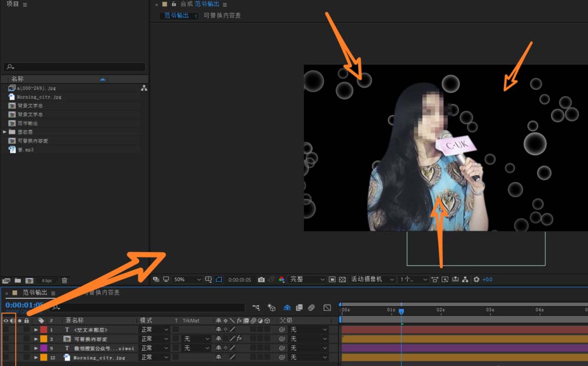588x366 pixels.
Task: Open the timeline button in viewer footer
Action: click(x=455, y=280)
